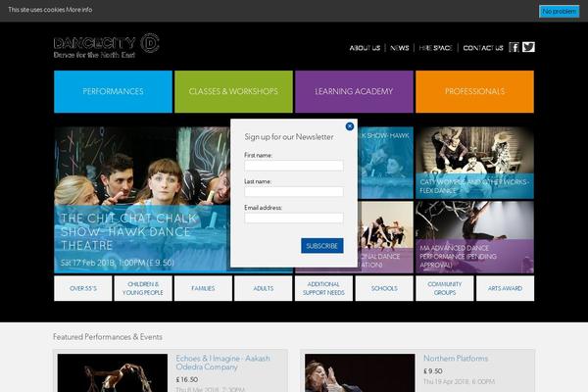This screenshot has height=392, width=588.
Task: Open the Dance City Facebook page icon
Action: pyautogui.click(x=514, y=47)
